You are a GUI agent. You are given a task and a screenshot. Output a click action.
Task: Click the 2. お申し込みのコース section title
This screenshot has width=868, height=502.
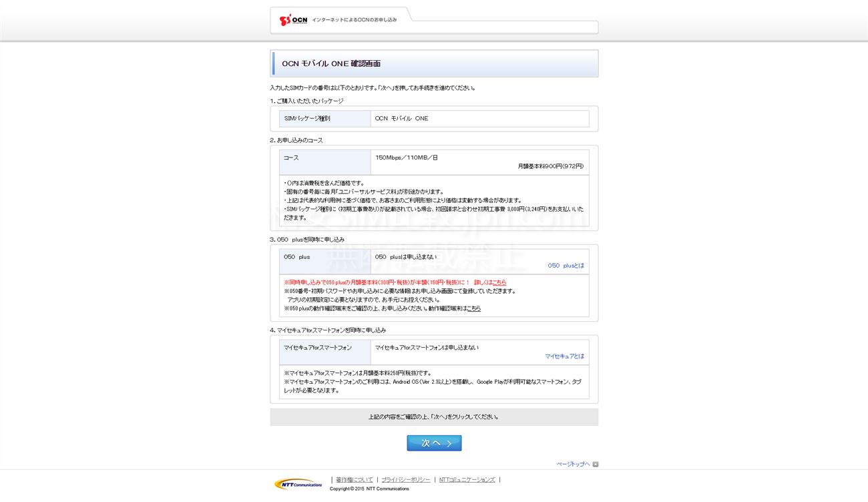(296, 141)
